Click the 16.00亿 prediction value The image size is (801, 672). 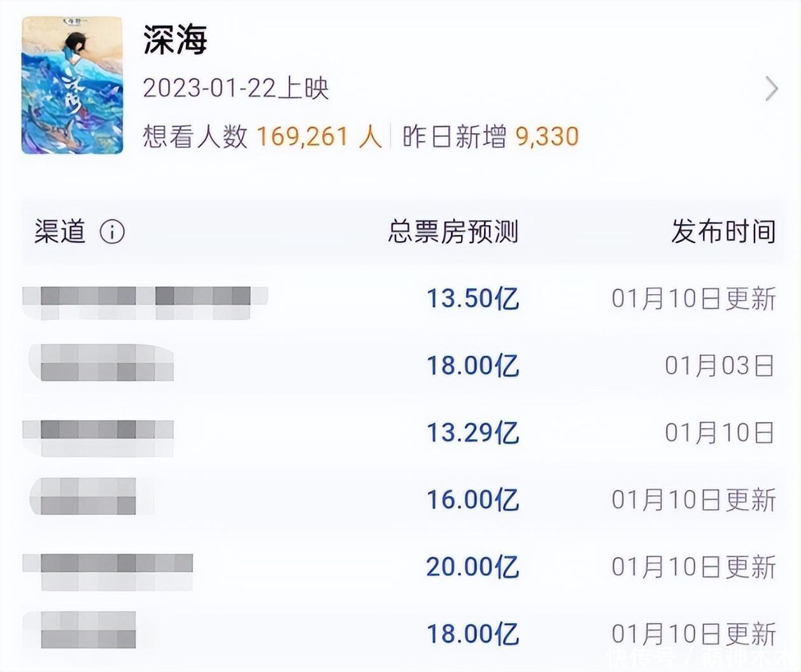coord(472,500)
